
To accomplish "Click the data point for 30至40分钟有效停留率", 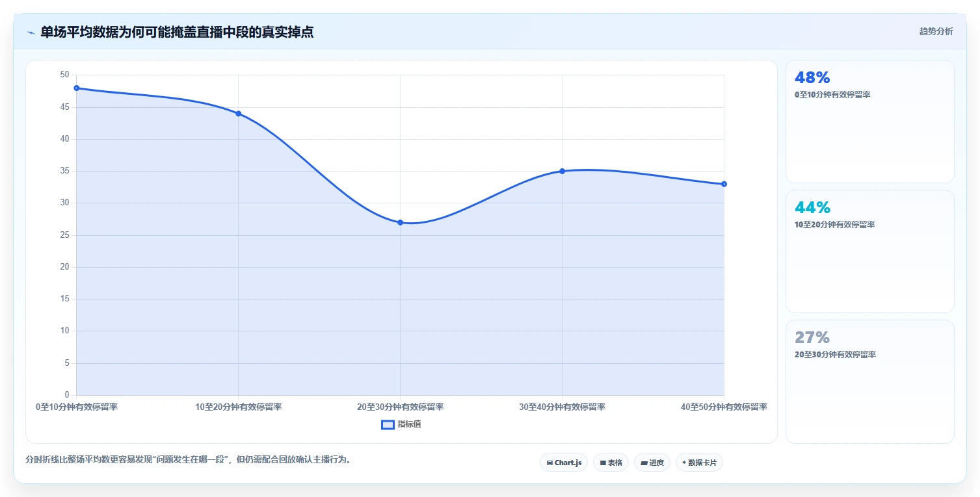I will tap(562, 171).
